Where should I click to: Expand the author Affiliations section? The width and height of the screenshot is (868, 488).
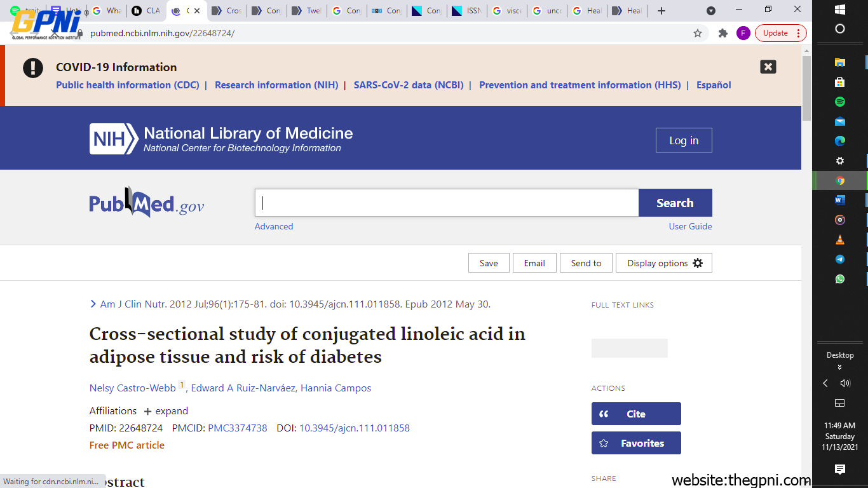pyautogui.click(x=166, y=411)
